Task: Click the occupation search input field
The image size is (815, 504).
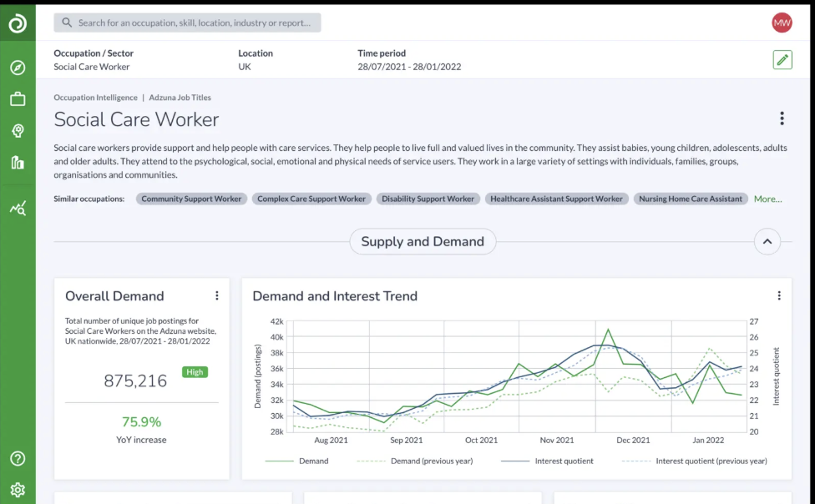Action: click(x=187, y=23)
